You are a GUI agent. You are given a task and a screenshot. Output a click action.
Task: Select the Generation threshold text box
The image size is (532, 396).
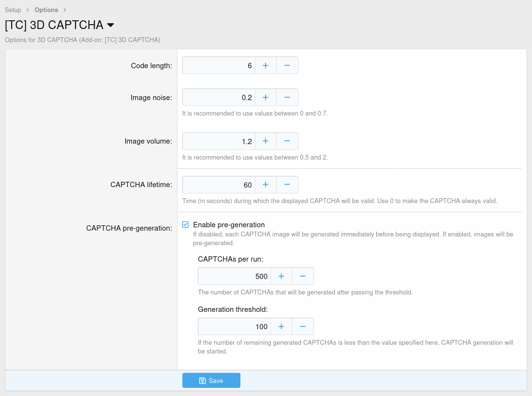(x=234, y=326)
